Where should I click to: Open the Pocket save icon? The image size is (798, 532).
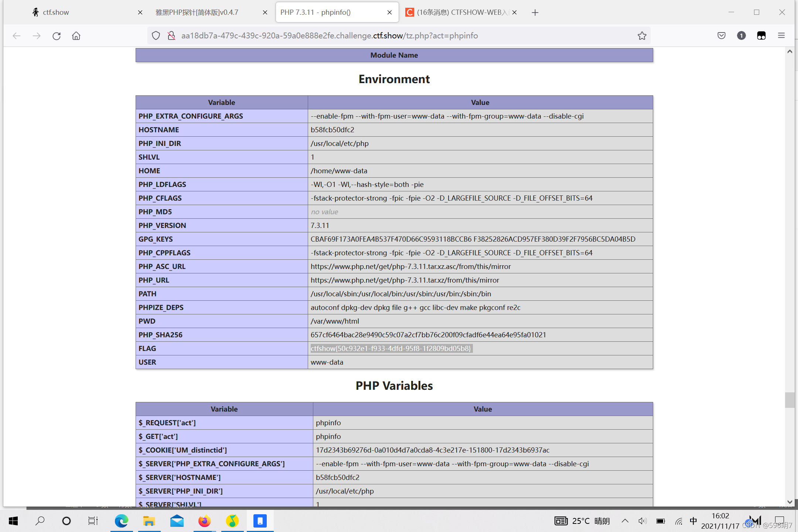pyautogui.click(x=722, y=36)
